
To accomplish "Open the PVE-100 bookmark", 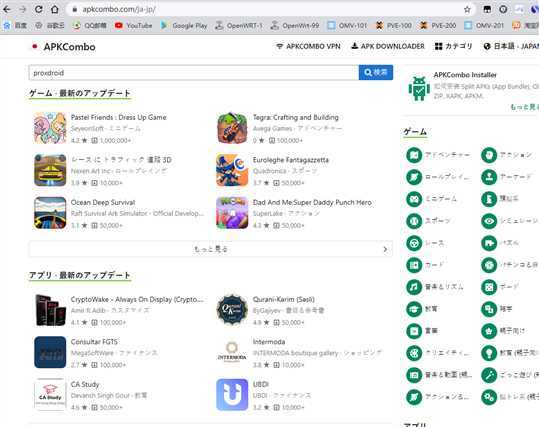I will 394,25.
